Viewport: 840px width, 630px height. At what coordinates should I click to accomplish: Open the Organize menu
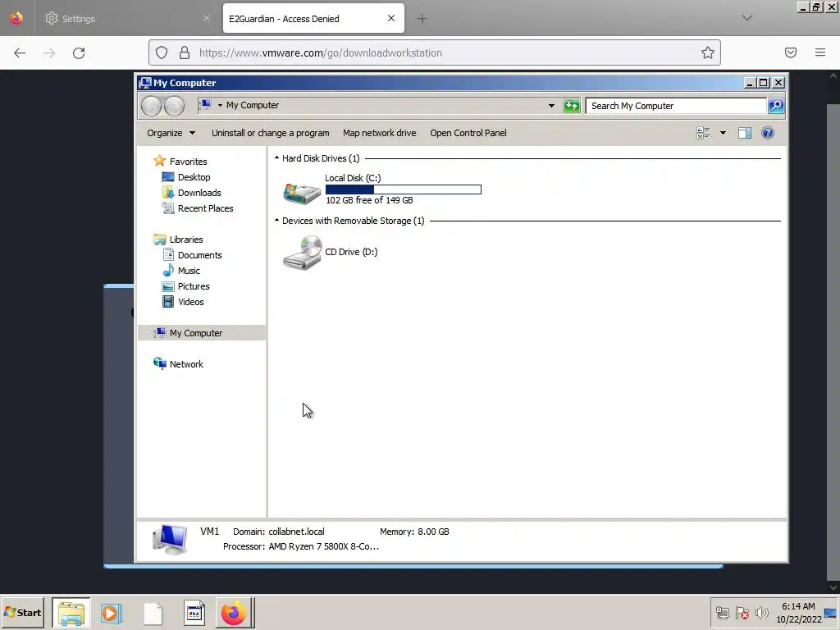click(x=171, y=133)
